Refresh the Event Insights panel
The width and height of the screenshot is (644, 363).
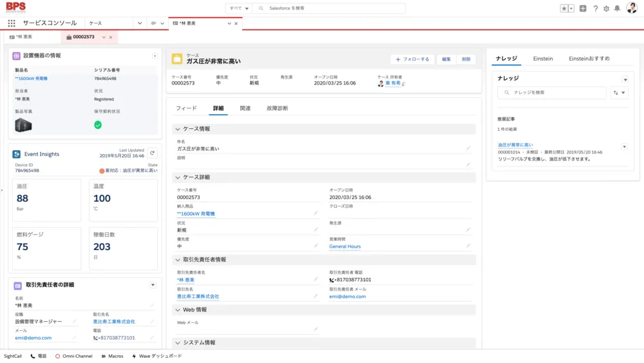pyautogui.click(x=152, y=153)
